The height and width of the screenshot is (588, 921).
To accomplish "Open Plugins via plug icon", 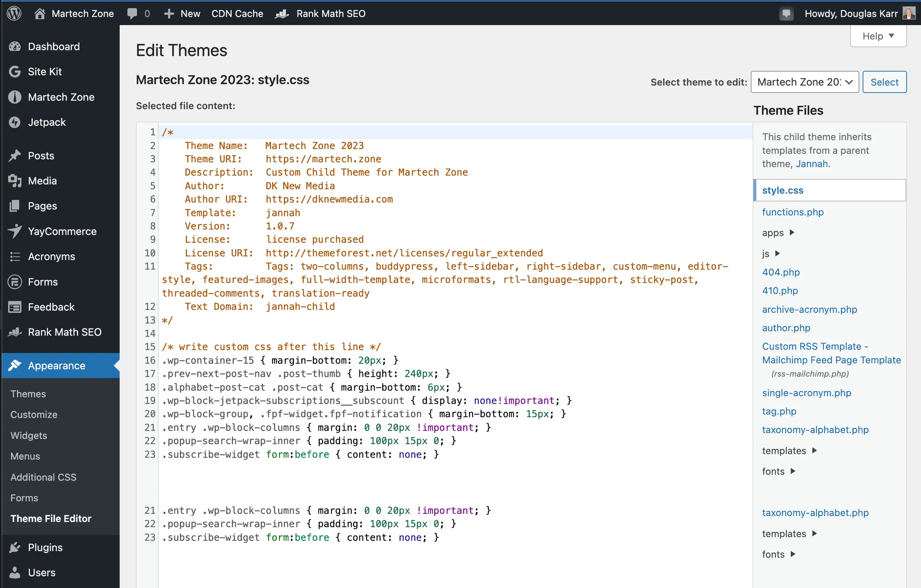I will [15, 547].
